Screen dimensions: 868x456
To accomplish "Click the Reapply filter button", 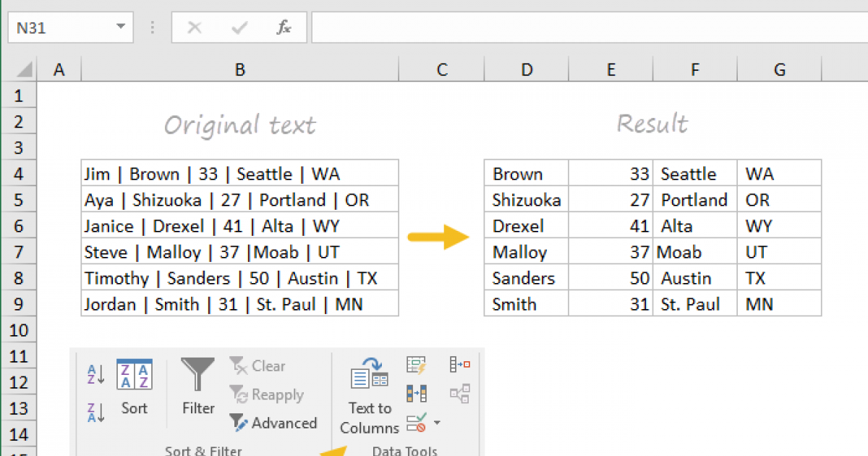I will click(x=267, y=394).
